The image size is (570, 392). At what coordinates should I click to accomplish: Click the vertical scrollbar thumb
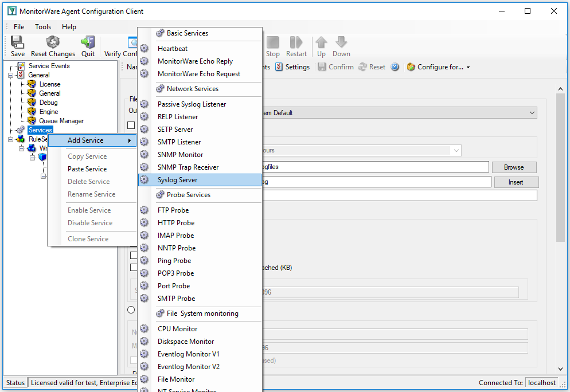tap(560, 167)
